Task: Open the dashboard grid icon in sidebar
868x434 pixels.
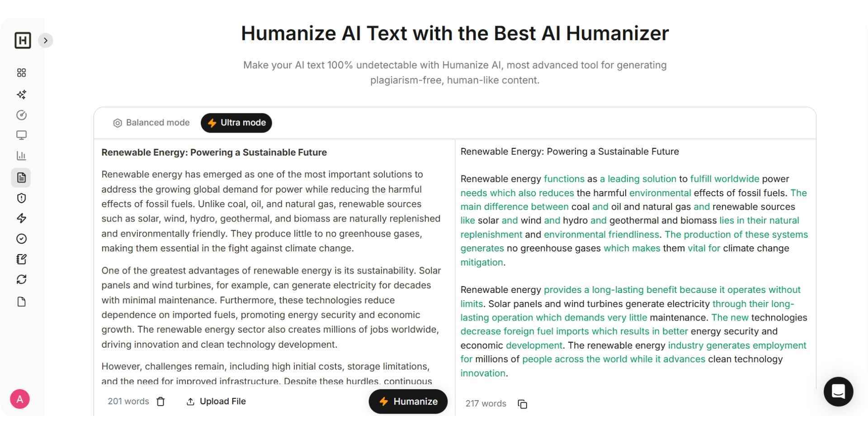Action: (x=21, y=72)
